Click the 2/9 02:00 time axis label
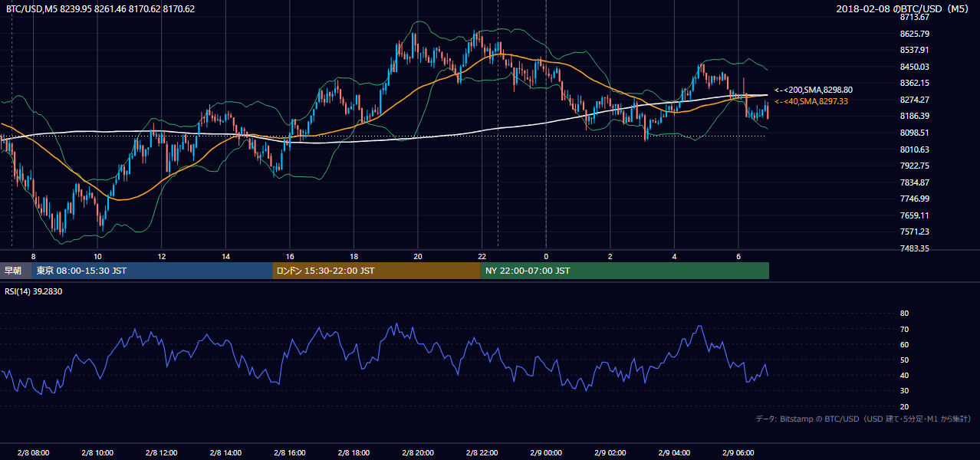This screenshot has height=460, width=980. click(x=610, y=452)
